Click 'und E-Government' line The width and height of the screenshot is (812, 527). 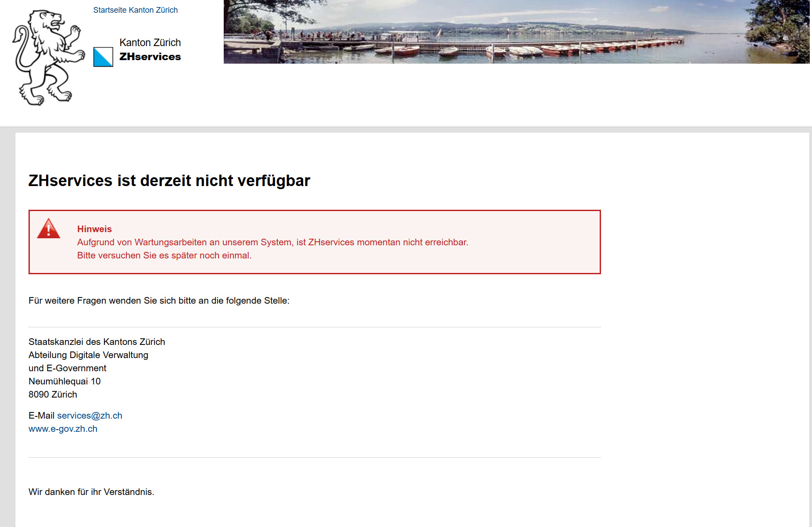coord(68,368)
